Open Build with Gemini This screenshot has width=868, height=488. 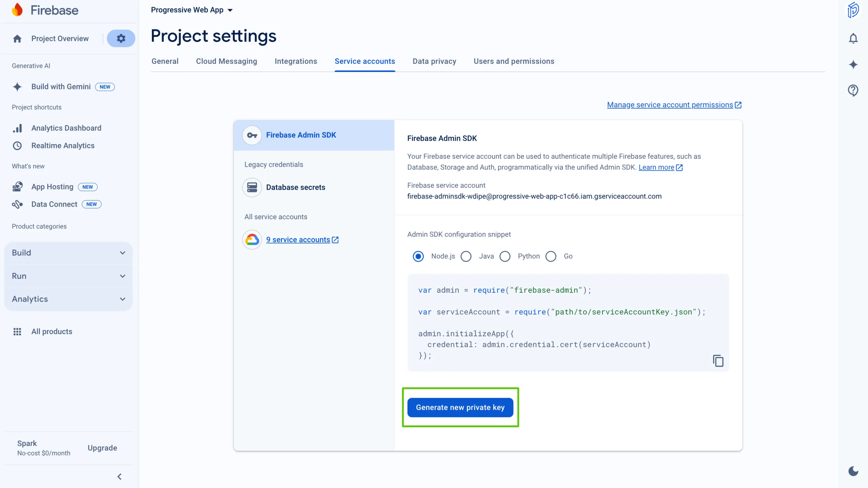pos(61,87)
